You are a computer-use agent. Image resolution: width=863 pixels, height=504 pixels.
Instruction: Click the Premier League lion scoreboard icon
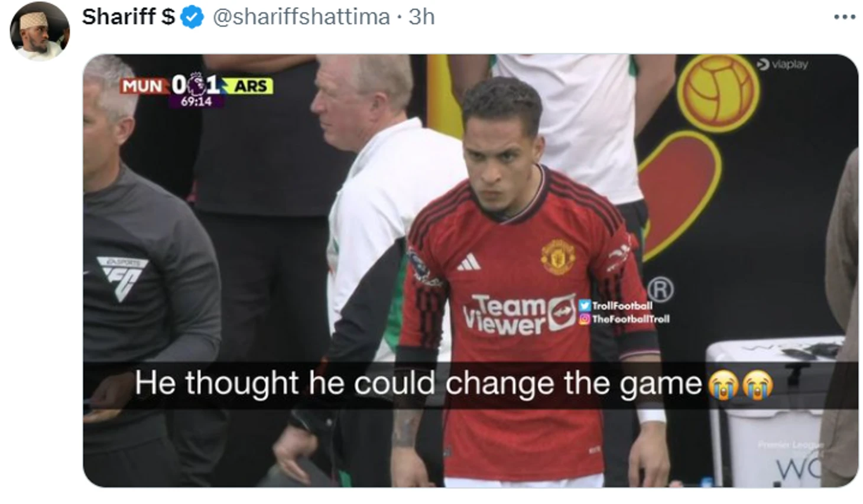click(196, 84)
